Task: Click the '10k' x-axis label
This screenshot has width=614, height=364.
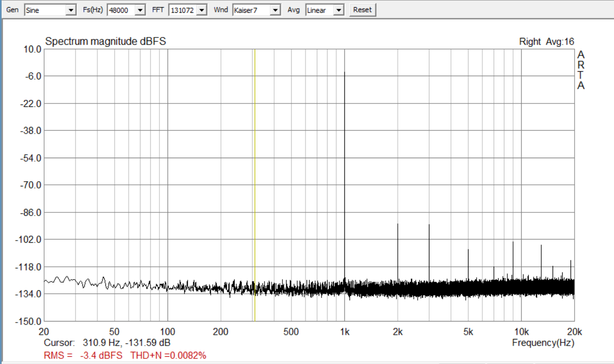Action: point(521,332)
